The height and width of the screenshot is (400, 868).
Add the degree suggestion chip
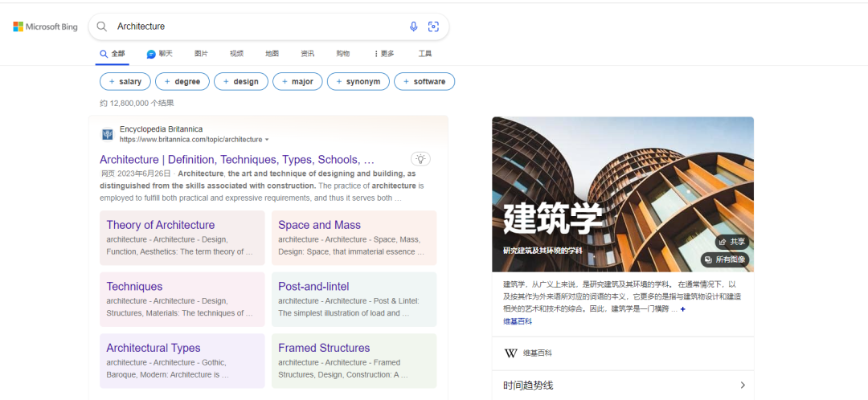(182, 81)
